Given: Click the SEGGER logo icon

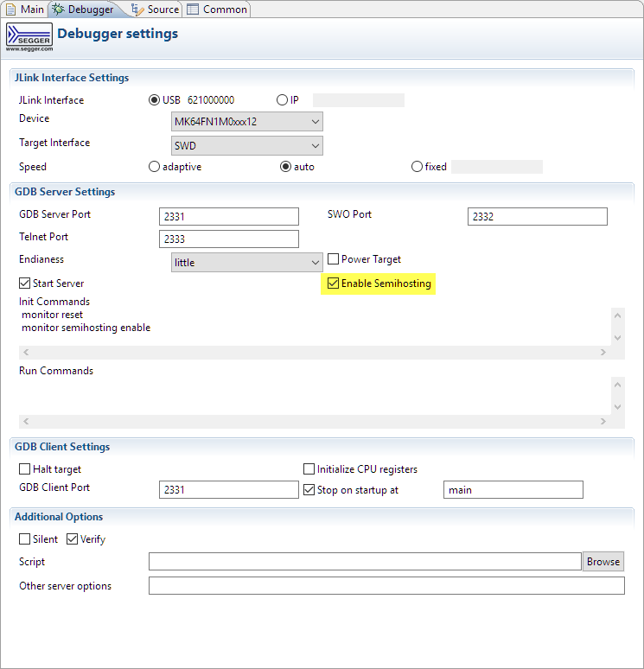Looking at the screenshot, I should (x=29, y=36).
